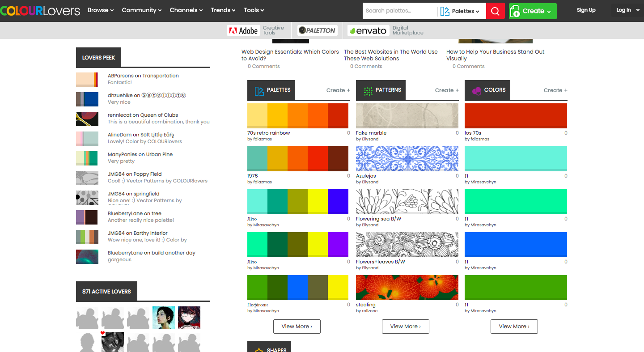Click the Lovers Peek section tab

pos(98,58)
